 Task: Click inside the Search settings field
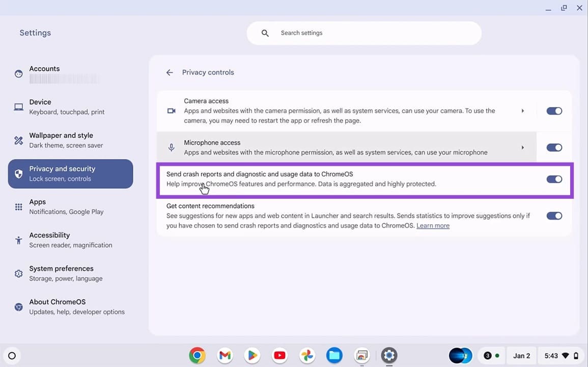pos(364,33)
